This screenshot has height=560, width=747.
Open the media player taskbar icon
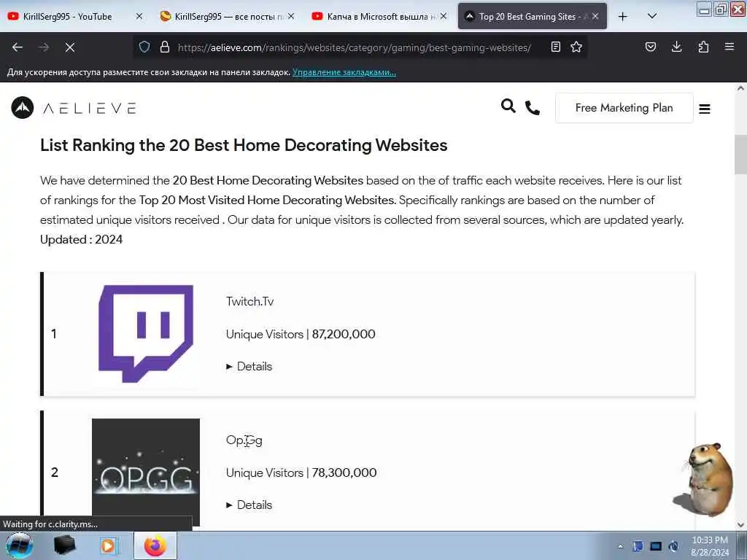[x=108, y=545]
